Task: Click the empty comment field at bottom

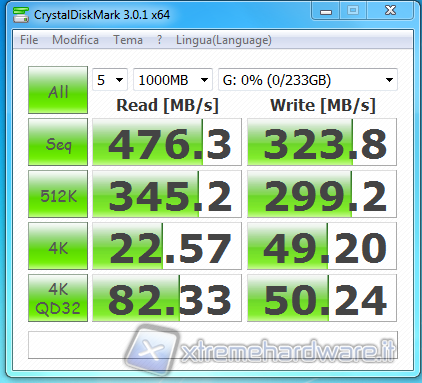Action: point(213,345)
